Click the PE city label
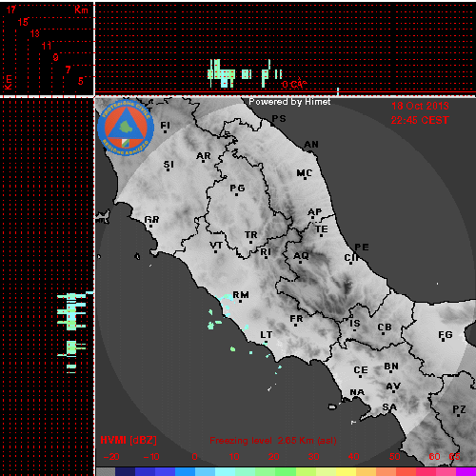Image resolution: width=476 pixels, height=476 pixels. tap(362, 248)
